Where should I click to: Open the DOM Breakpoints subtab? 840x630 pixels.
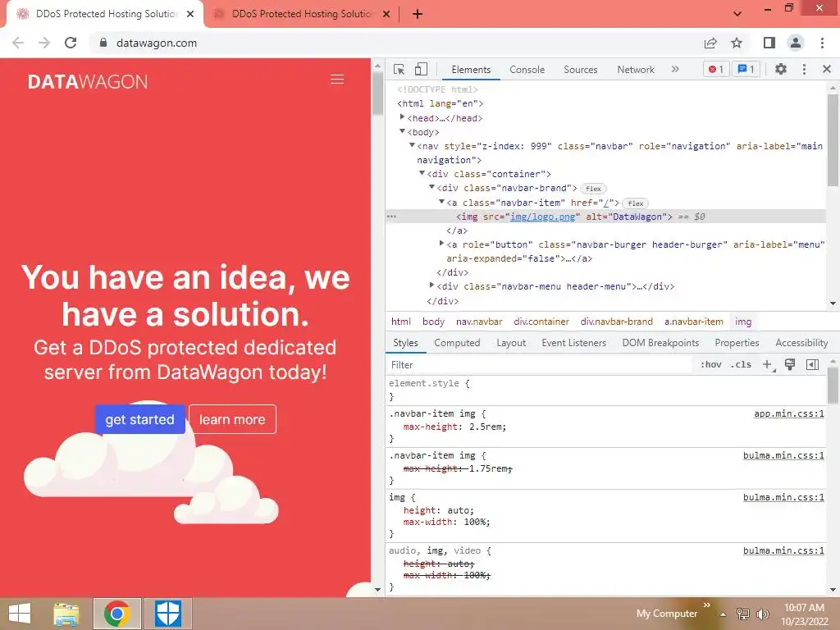click(660, 343)
